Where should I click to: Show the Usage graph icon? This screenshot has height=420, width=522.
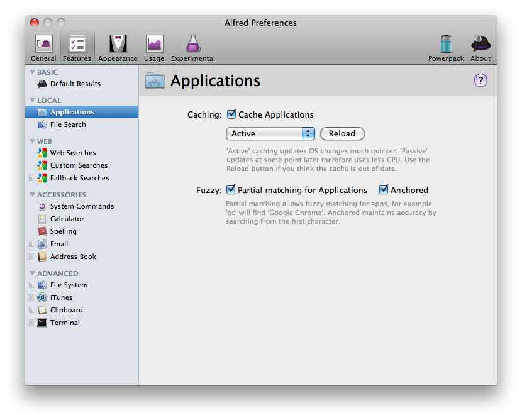coord(154,43)
